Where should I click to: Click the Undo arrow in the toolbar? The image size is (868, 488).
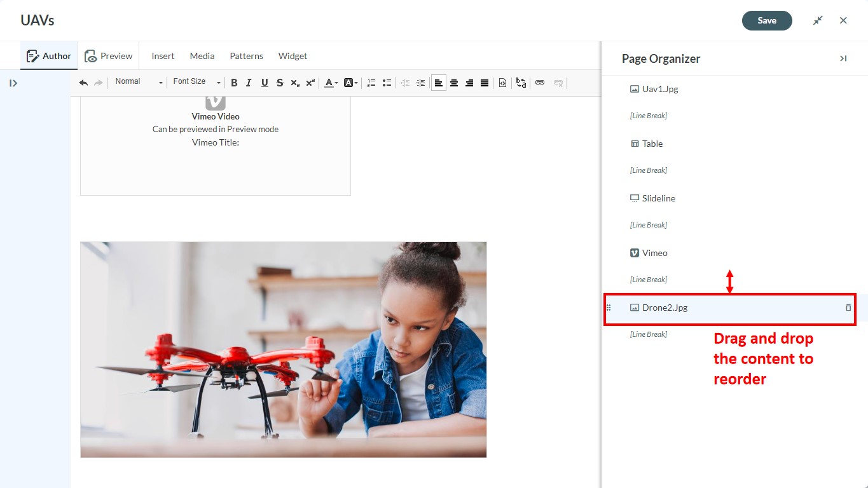[x=83, y=83]
